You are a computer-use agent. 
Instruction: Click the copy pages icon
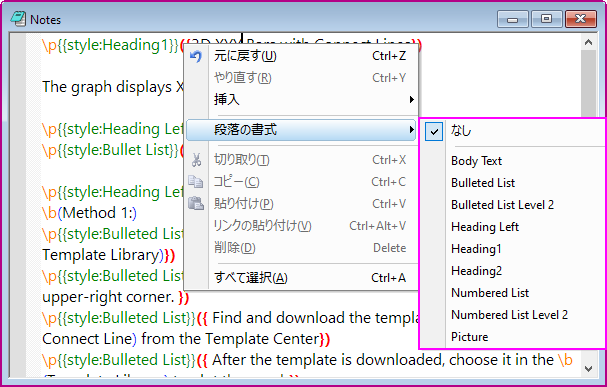coord(195,182)
